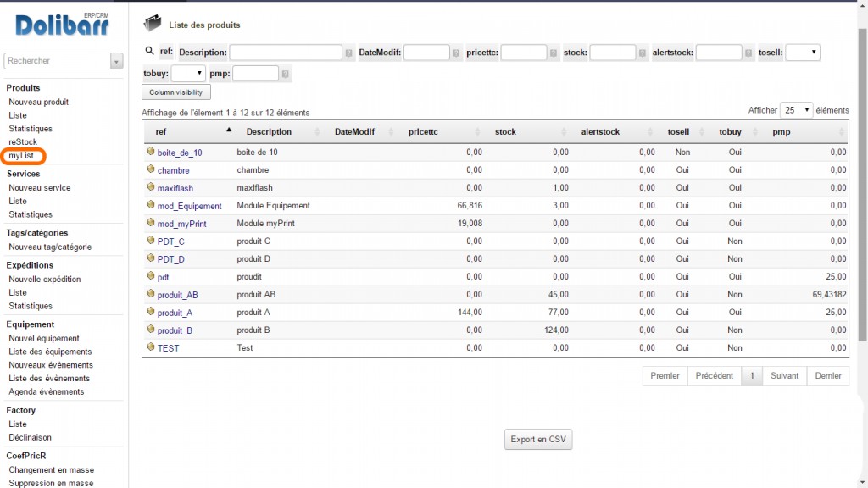This screenshot has width=868, height=488.
Task: Click the Description filter input field
Action: (x=286, y=53)
